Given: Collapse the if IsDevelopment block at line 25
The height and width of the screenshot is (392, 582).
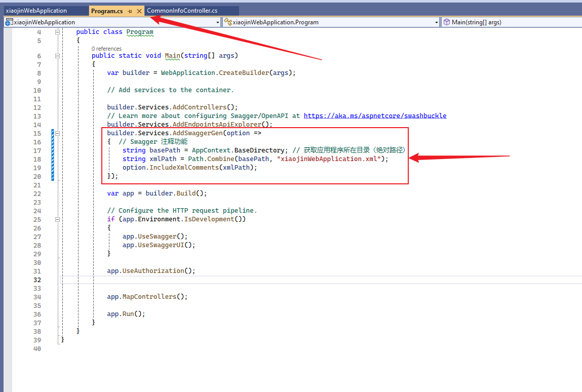Looking at the screenshot, I should (x=57, y=219).
